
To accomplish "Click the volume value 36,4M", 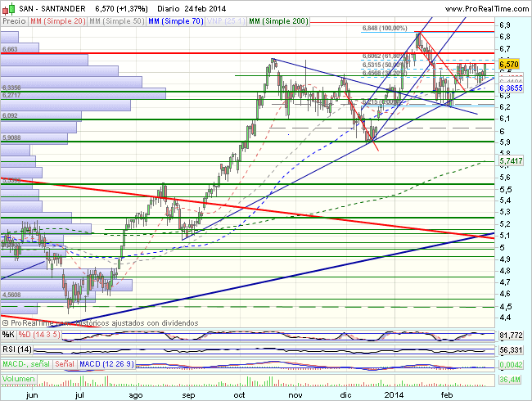I will pyautogui.click(x=510, y=379).
